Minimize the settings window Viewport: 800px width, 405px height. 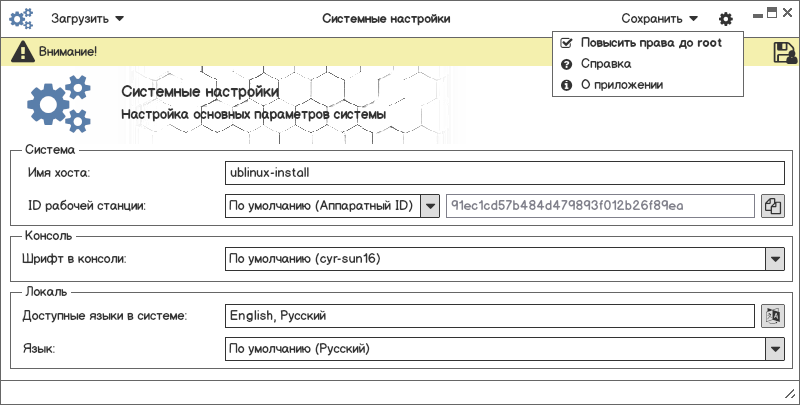(758, 16)
